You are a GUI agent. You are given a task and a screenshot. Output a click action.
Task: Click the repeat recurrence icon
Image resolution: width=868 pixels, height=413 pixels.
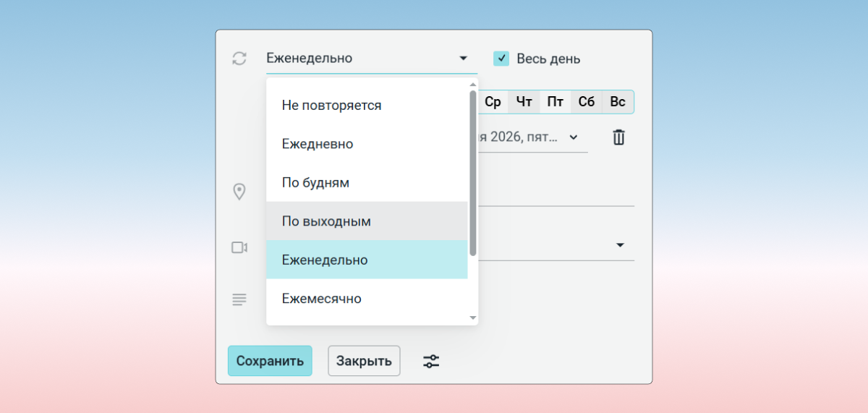pyautogui.click(x=239, y=59)
